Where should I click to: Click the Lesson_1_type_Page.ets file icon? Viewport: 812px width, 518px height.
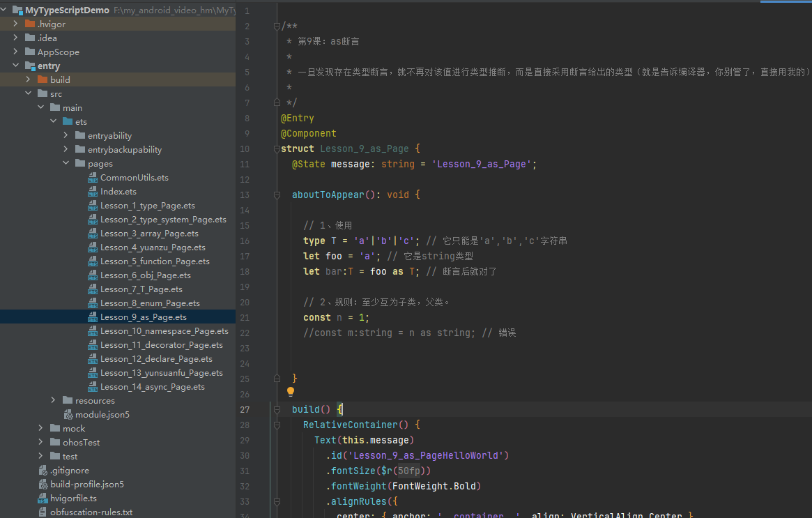click(x=93, y=206)
